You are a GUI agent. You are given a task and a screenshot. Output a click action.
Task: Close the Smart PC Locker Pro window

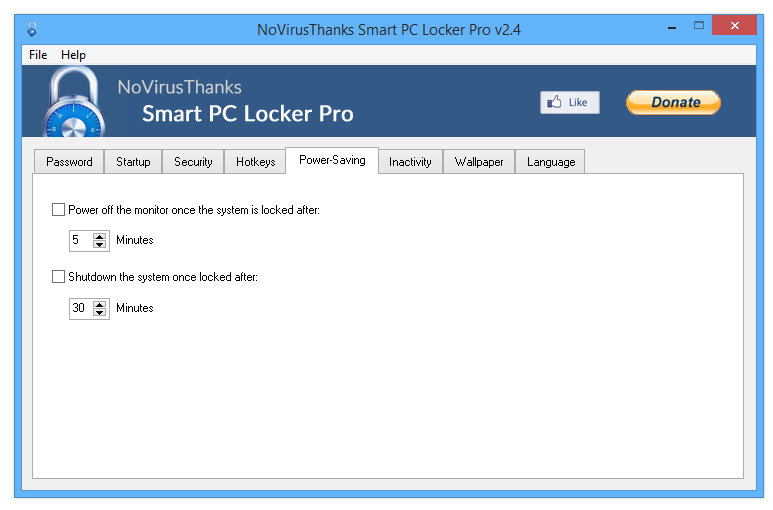tap(735, 25)
